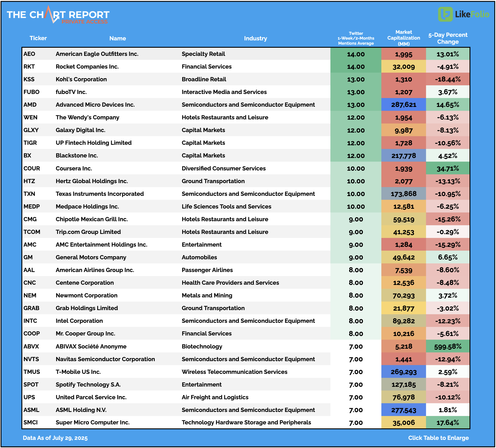Click the Industry column header
This screenshot has height=448, width=496.
coord(255,38)
